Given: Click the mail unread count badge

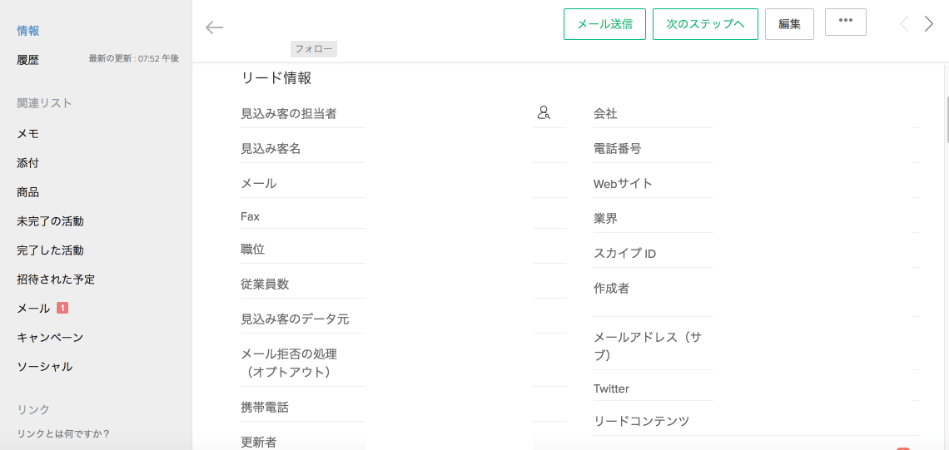Looking at the screenshot, I should 62,308.
